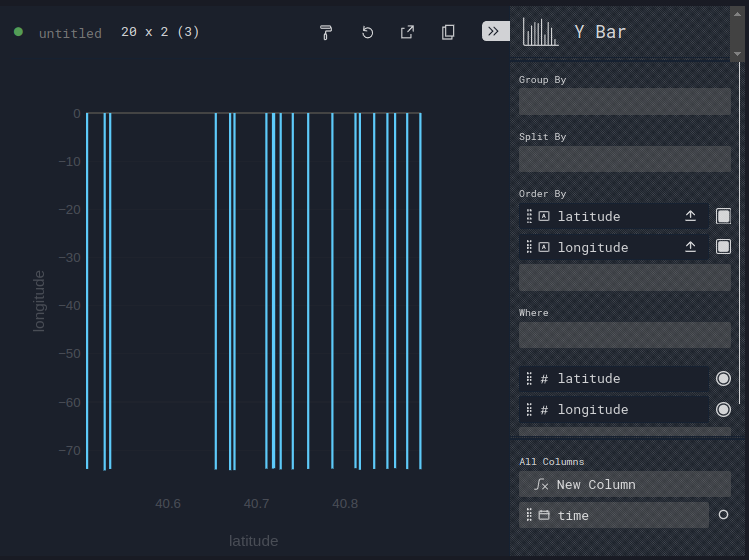Click the reset undo arrow icon
Screen dimensions: 749x560
[x=367, y=32]
